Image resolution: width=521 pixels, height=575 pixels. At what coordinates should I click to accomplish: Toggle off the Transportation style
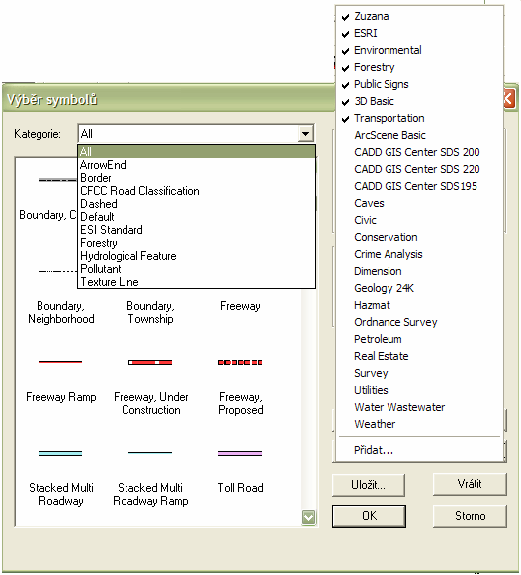pyautogui.click(x=389, y=118)
